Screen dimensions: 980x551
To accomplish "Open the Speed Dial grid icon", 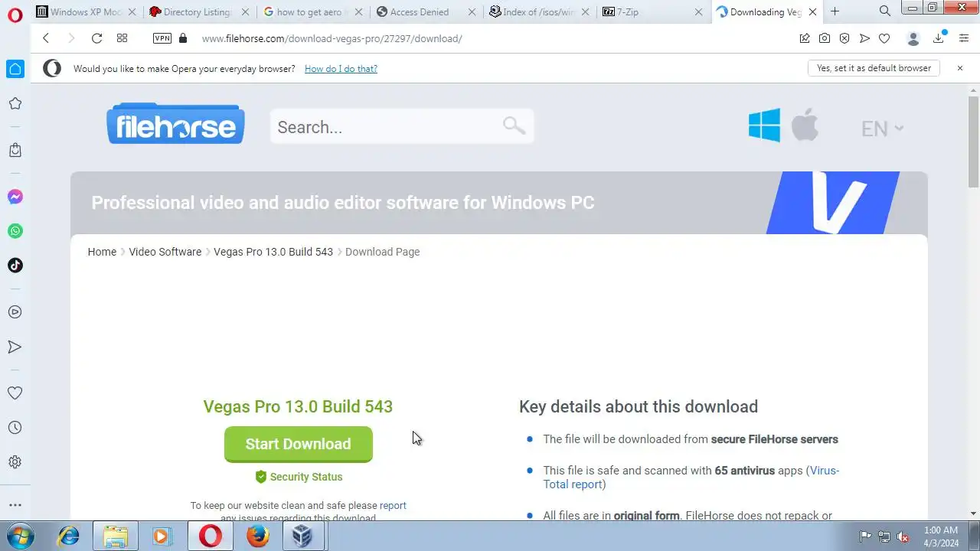I will point(122,38).
